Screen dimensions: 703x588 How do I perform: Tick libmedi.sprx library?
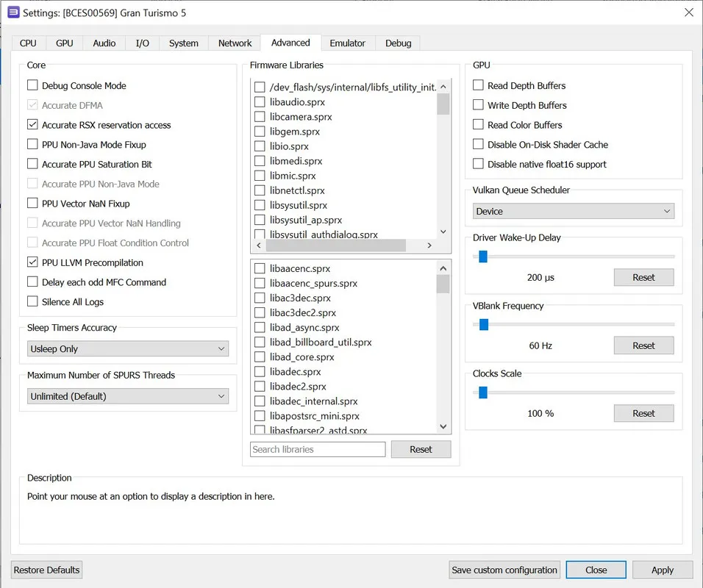click(260, 161)
